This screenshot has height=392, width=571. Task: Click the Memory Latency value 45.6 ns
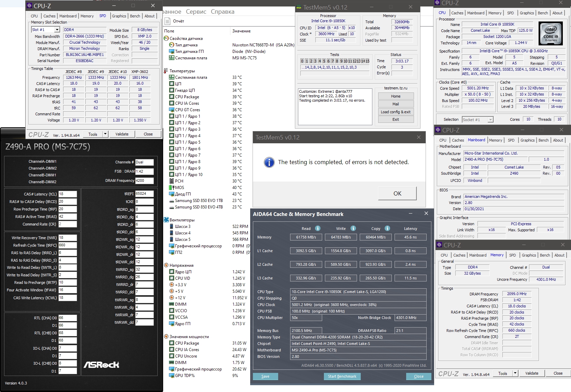(x=410, y=237)
